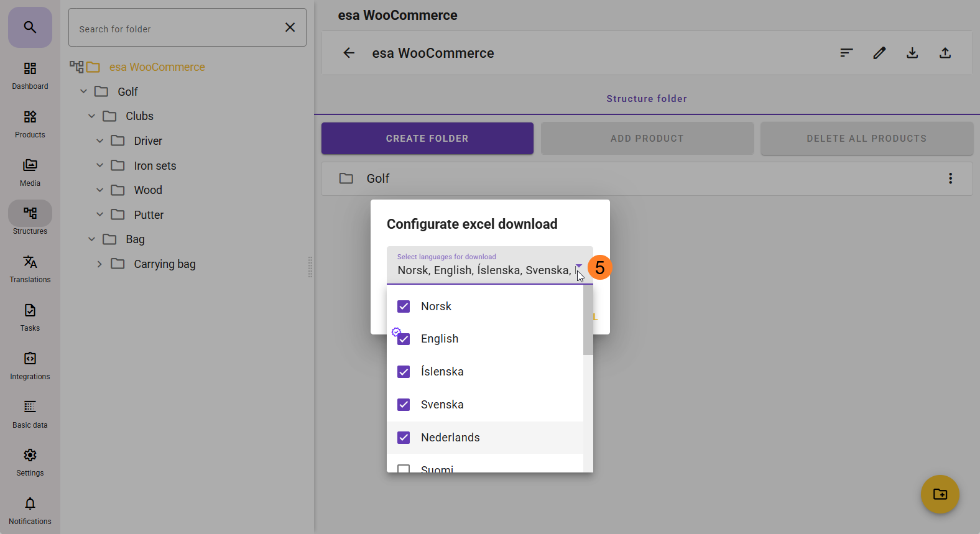The width and height of the screenshot is (980, 534).
Task: Collapse the Clubs folder in tree
Action: pyautogui.click(x=91, y=116)
